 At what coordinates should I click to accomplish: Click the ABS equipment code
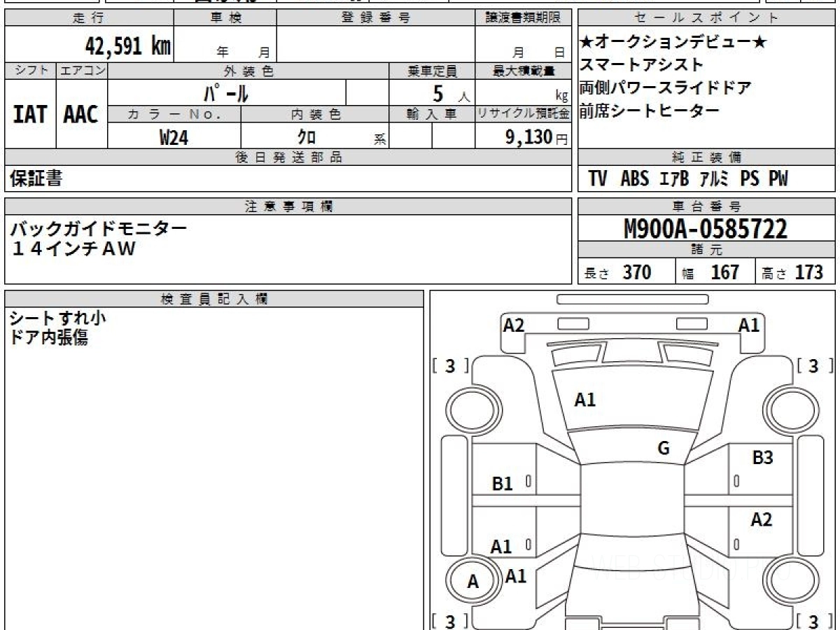click(635, 179)
